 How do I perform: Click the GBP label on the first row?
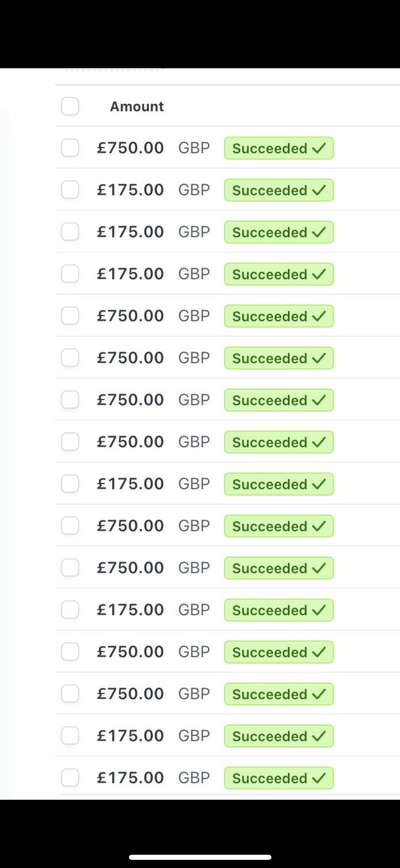[x=194, y=148]
